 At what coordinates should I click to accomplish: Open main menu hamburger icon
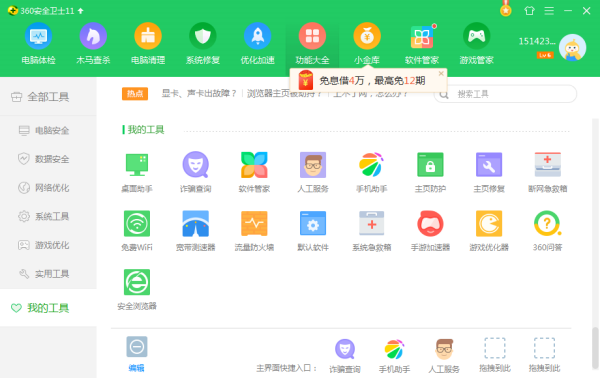(x=549, y=11)
